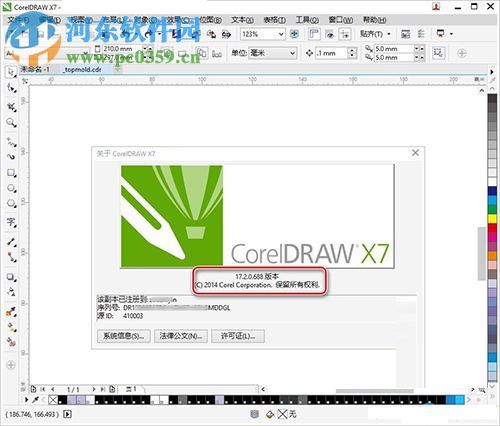Pick the no-color X swatch

point(53,400)
